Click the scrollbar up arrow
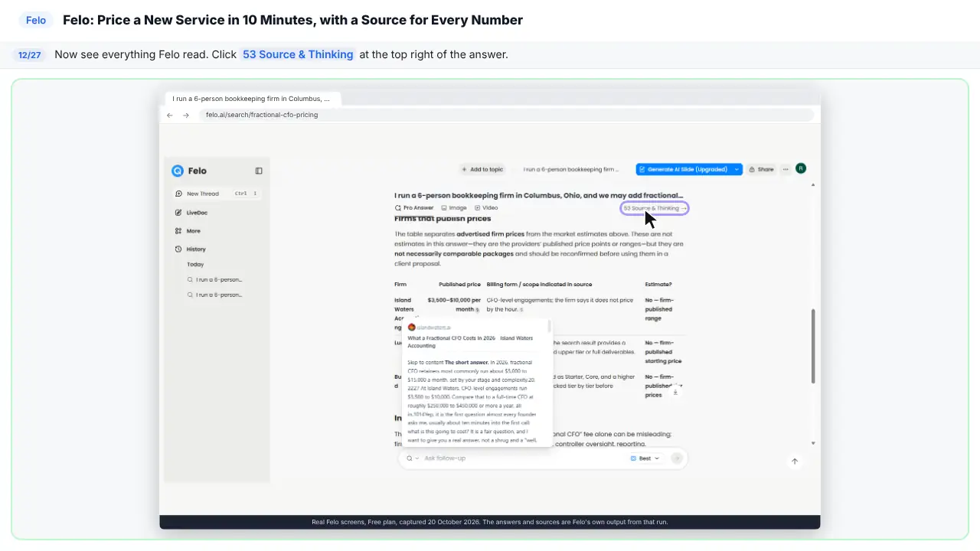Viewport: 980px width, 551px height. [812, 184]
